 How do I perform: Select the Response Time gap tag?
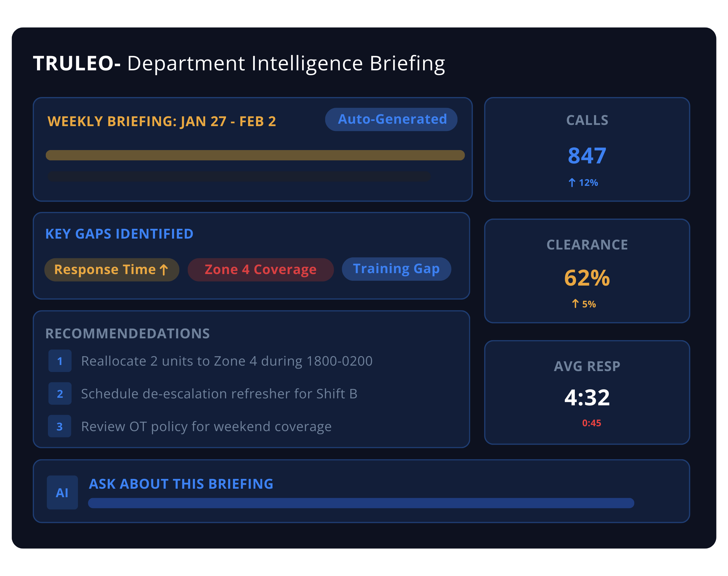tap(111, 270)
